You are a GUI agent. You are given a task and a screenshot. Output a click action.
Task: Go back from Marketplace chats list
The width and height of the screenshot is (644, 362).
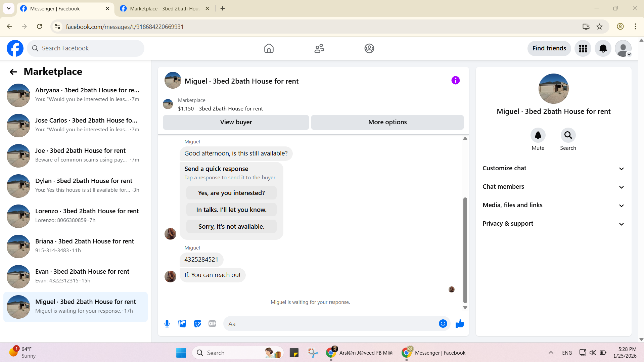(x=13, y=72)
